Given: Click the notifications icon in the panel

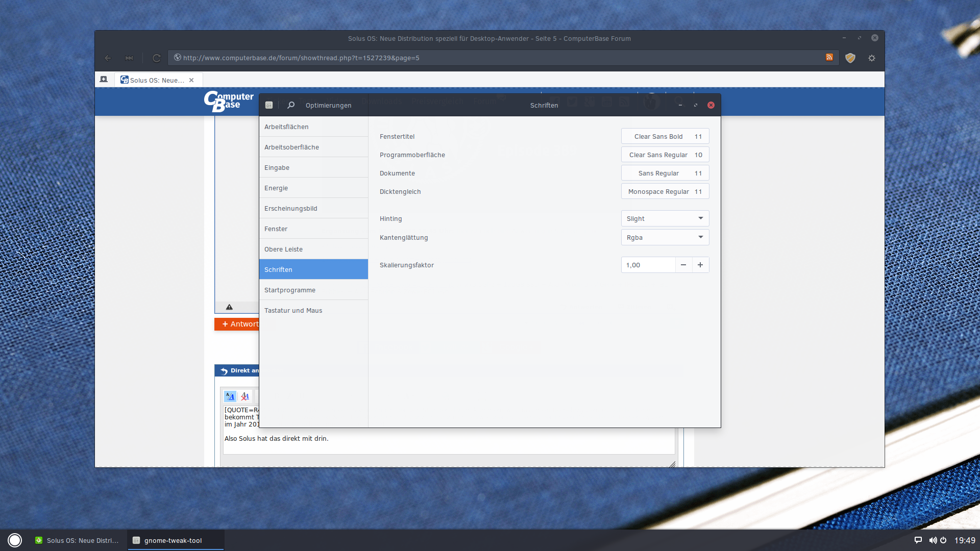Looking at the screenshot, I should click(918, 540).
